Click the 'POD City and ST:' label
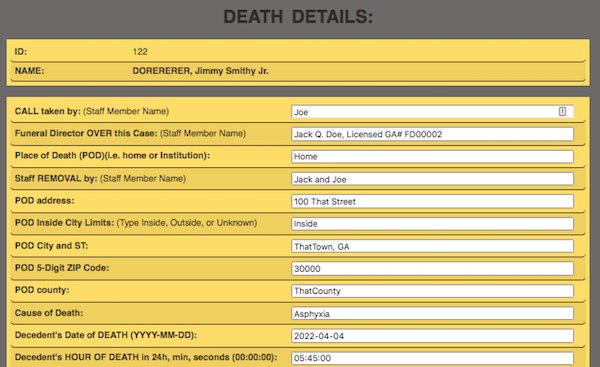Screen dimensions: 600x367 [x=51, y=246]
